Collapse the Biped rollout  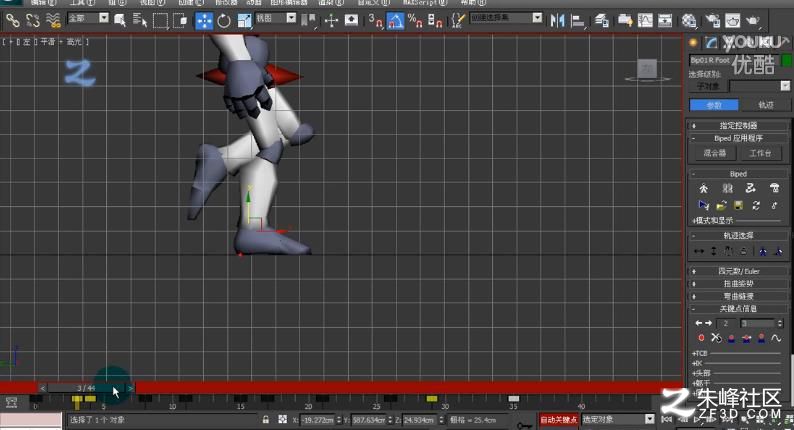tap(738, 174)
